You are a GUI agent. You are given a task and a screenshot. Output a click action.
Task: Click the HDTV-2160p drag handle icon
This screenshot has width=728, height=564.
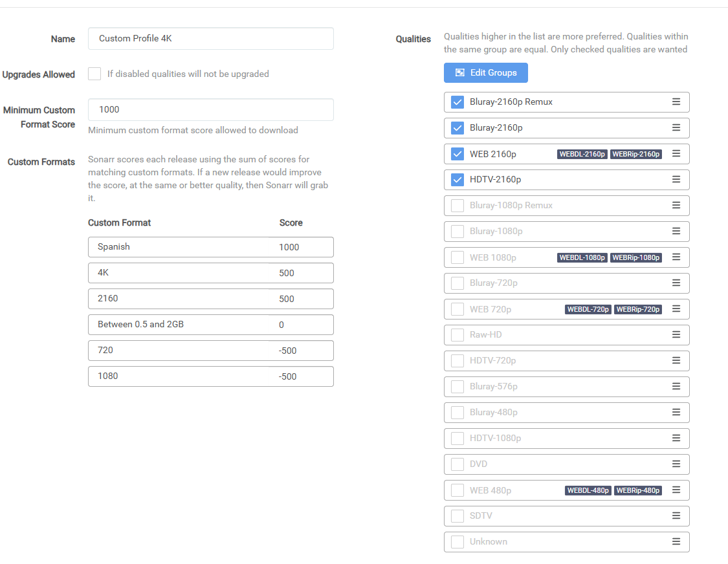676,180
